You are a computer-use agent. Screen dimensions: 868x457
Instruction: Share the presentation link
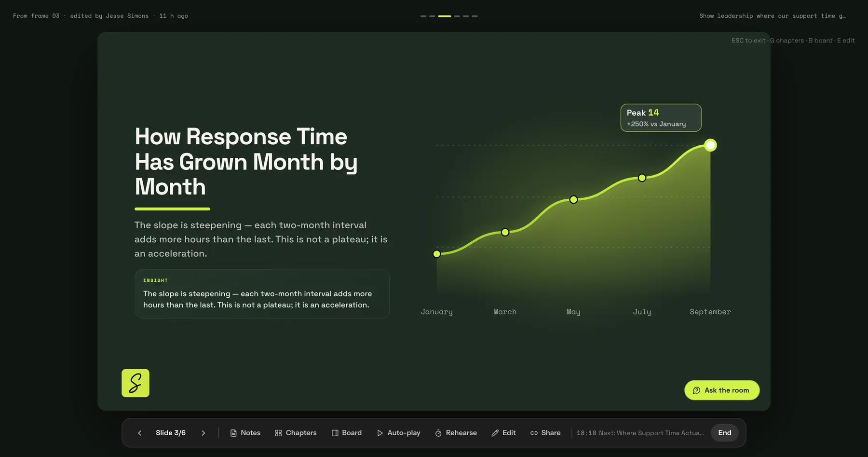coord(545,433)
